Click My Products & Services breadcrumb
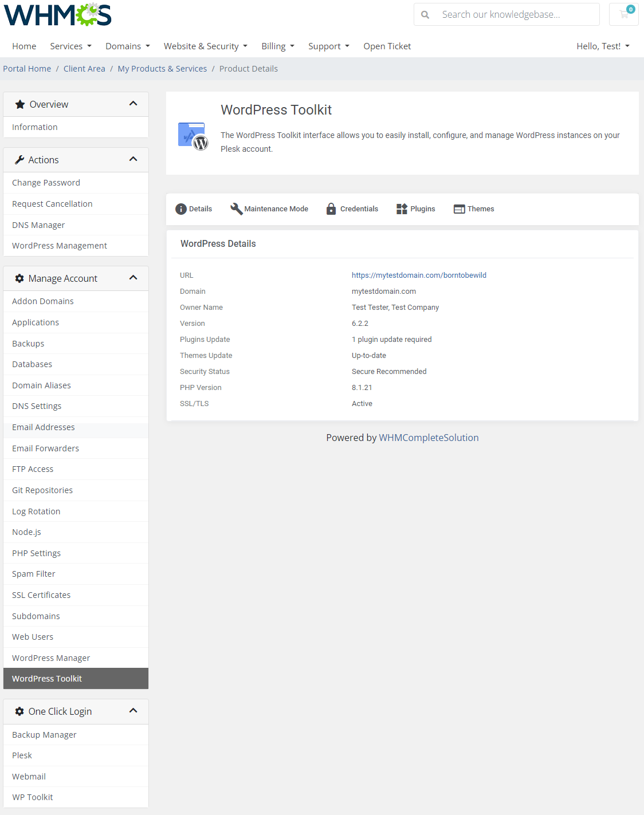 tap(162, 69)
